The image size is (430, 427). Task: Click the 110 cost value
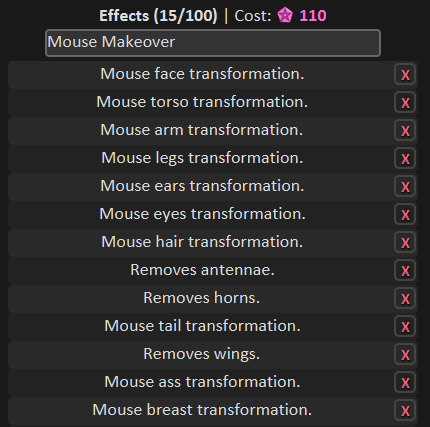(313, 16)
